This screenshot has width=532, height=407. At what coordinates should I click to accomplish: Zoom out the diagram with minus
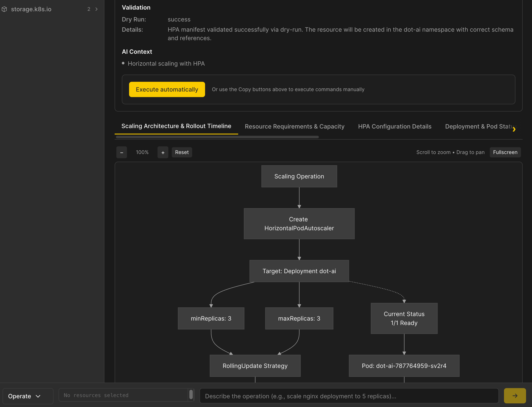(122, 152)
